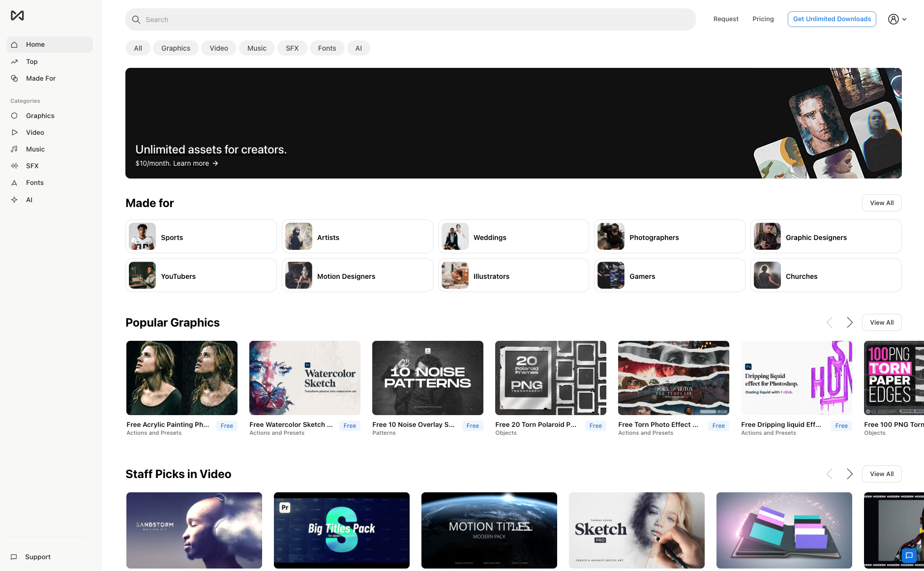The height and width of the screenshot is (571, 924).
Task: Click the AI sparkle icon in sidebar
Action: [15, 200]
